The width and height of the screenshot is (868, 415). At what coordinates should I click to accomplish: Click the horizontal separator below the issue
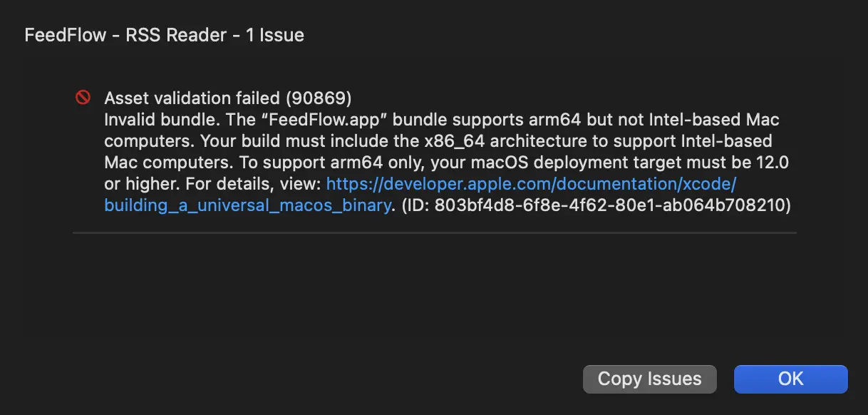[x=434, y=232]
